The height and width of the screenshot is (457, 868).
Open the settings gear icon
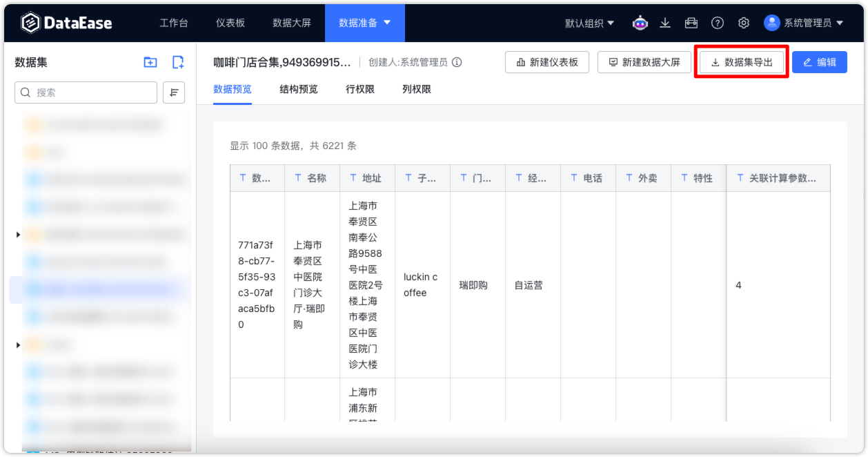(x=744, y=23)
